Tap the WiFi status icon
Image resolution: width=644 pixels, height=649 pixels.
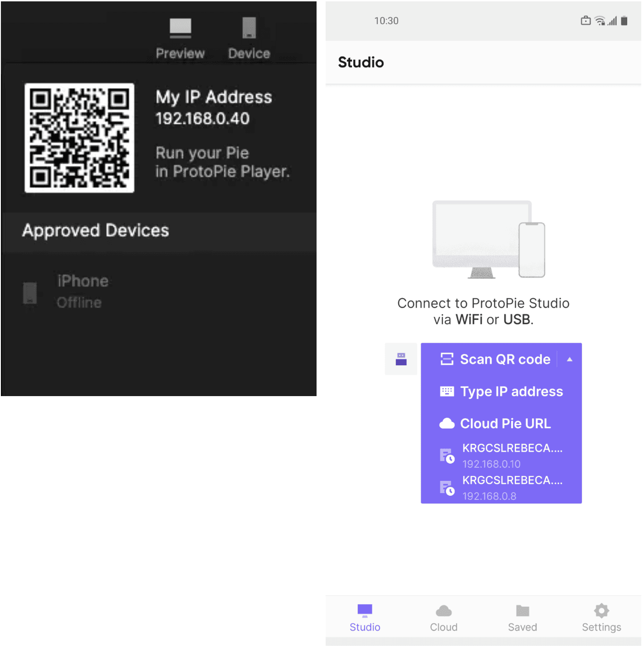coord(600,21)
